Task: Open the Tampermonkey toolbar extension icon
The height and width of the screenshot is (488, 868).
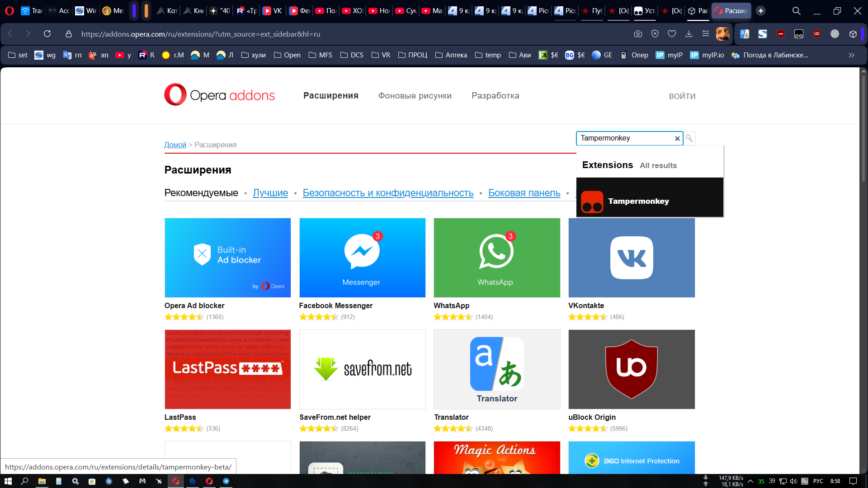Action: click(799, 34)
